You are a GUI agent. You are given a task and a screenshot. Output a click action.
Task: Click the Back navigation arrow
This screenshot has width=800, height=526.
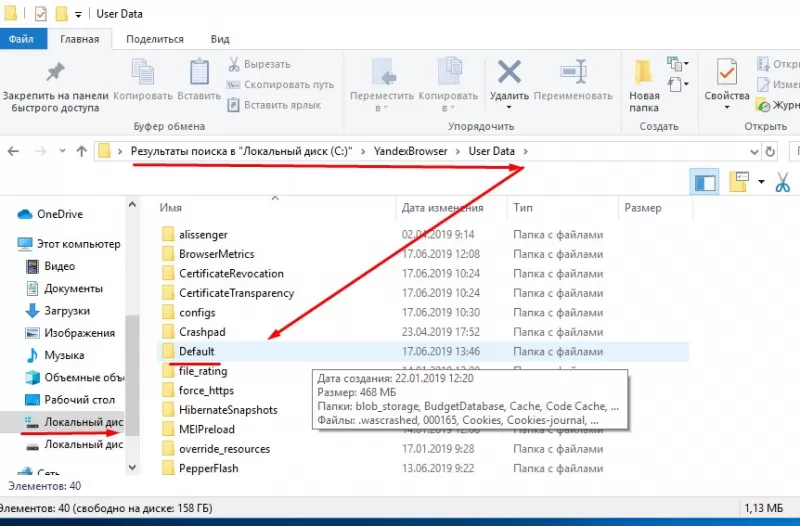coord(13,151)
